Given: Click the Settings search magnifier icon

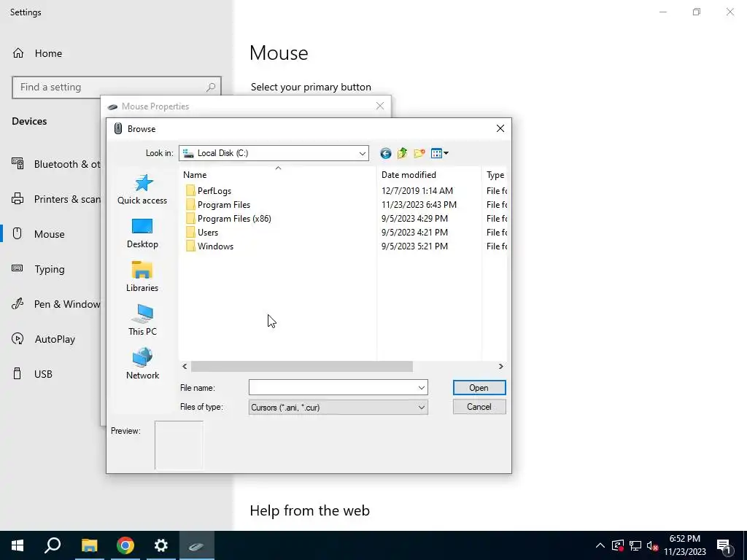Looking at the screenshot, I should point(211,87).
